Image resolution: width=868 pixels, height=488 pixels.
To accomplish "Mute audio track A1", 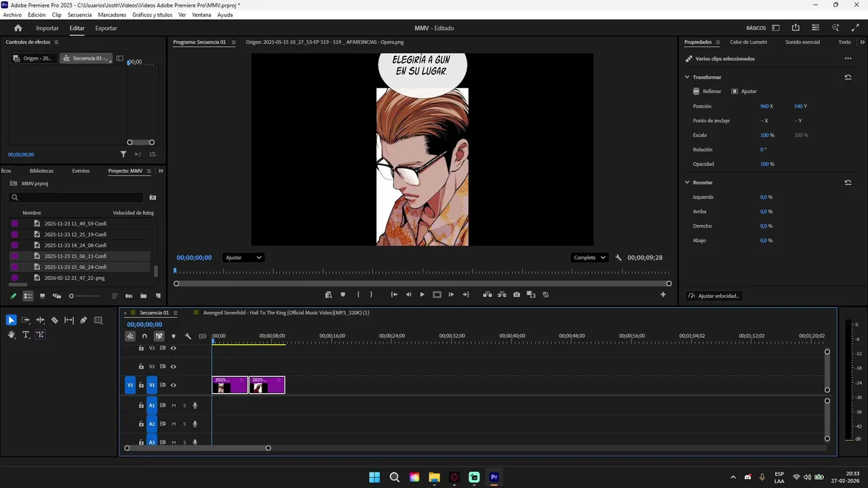I will click(x=174, y=405).
